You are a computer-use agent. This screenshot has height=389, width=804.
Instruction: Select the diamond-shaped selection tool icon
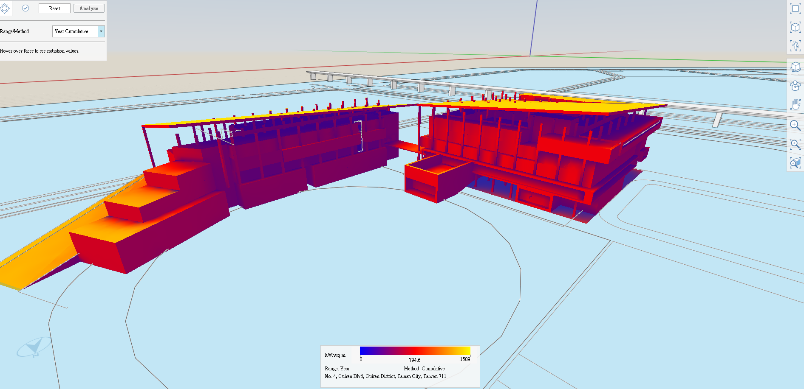4,8
